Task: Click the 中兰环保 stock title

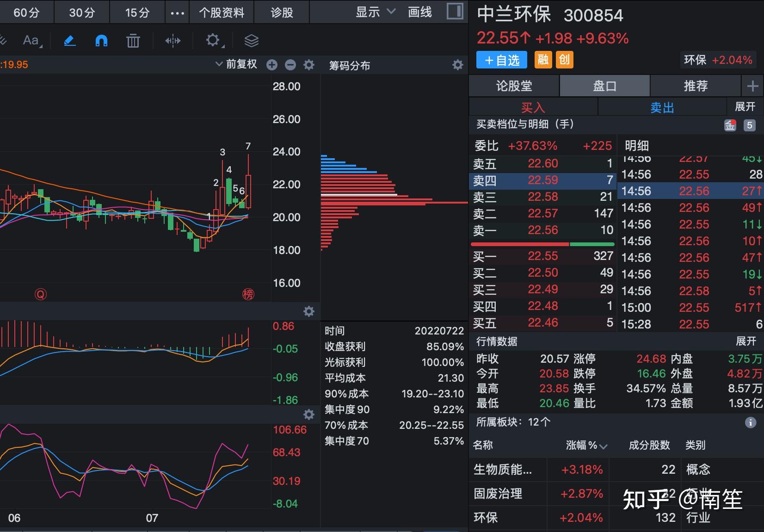Action: (514, 14)
